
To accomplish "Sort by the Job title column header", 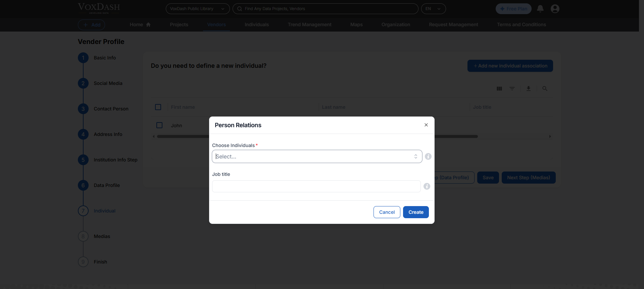I will tap(482, 107).
